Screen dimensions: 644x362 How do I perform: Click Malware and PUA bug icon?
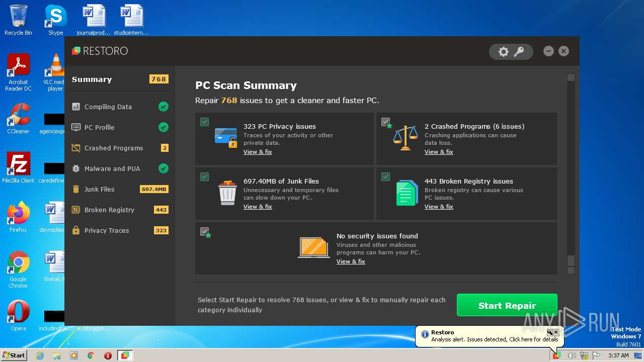[76, 168]
